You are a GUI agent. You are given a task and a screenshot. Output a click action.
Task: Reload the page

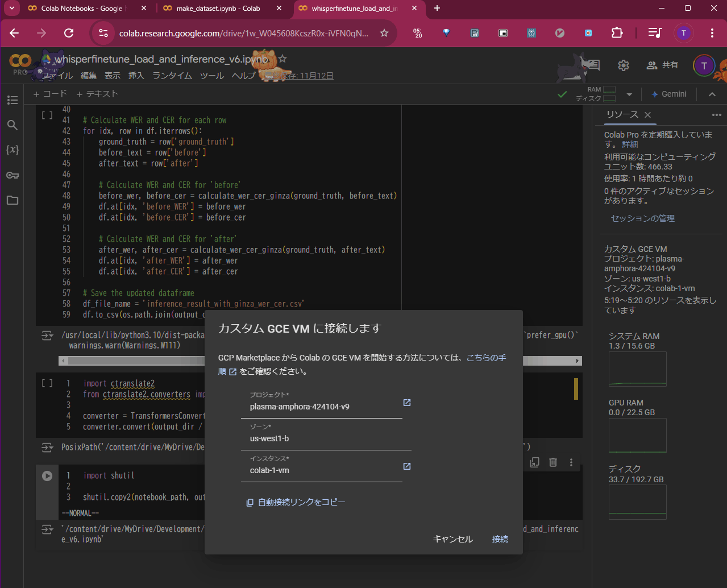pos(69,33)
